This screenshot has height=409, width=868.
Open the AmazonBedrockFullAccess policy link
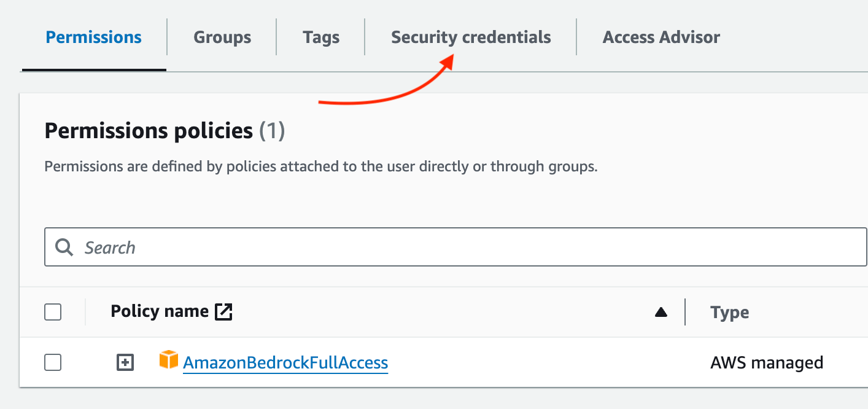pos(285,363)
